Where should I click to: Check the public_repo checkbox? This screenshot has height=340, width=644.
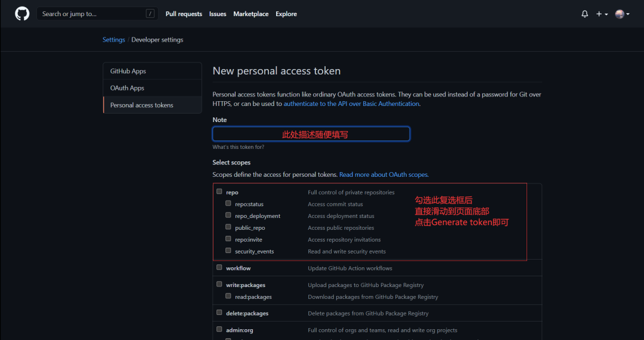(x=228, y=227)
